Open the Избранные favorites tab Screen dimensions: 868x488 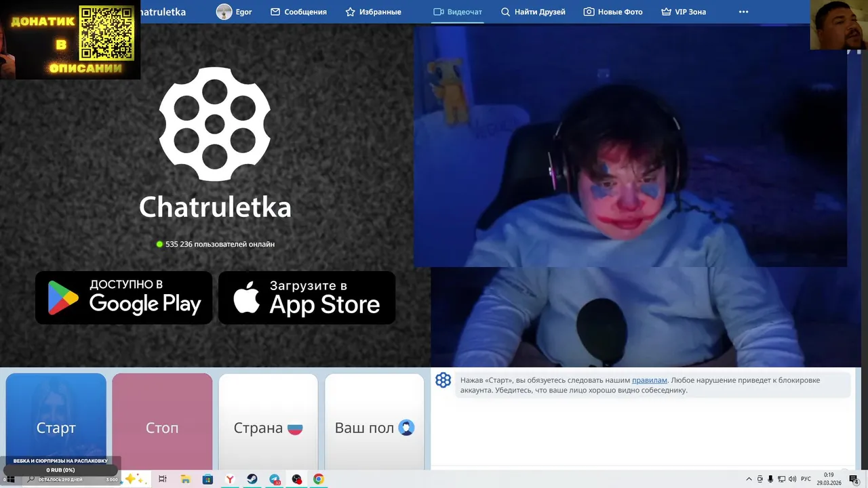(x=373, y=12)
